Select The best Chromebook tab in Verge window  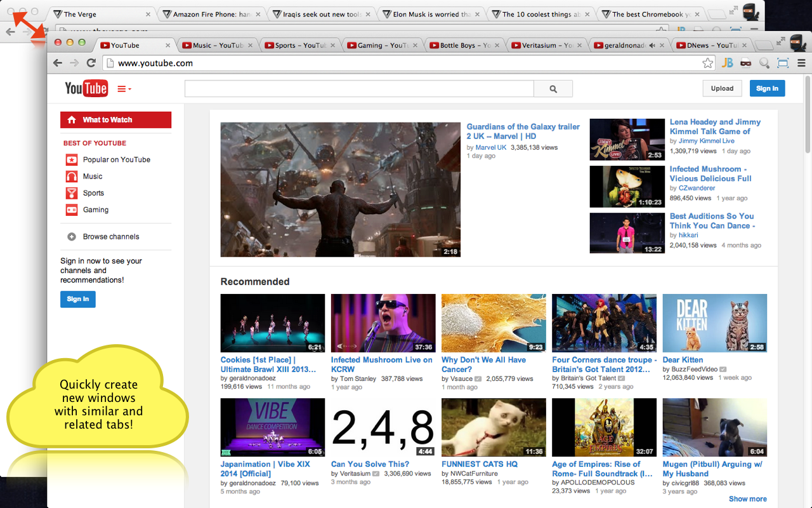coord(651,14)
